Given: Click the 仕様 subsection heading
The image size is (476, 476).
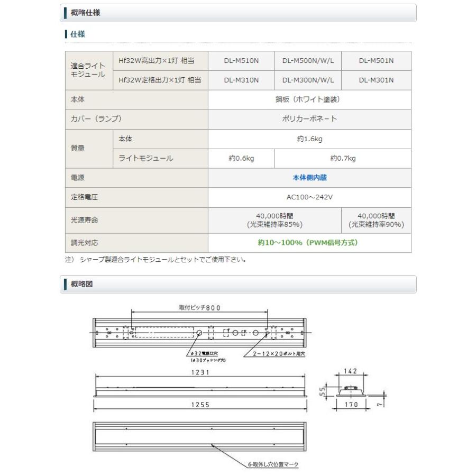Looking at the screenshot, I should (77, 34).
